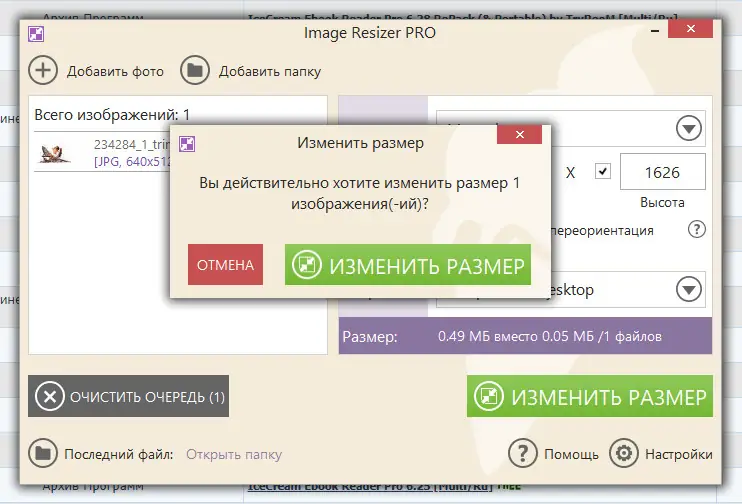
Task: Toggle the checkbox next to height 1626
Action: coord(602,171)
